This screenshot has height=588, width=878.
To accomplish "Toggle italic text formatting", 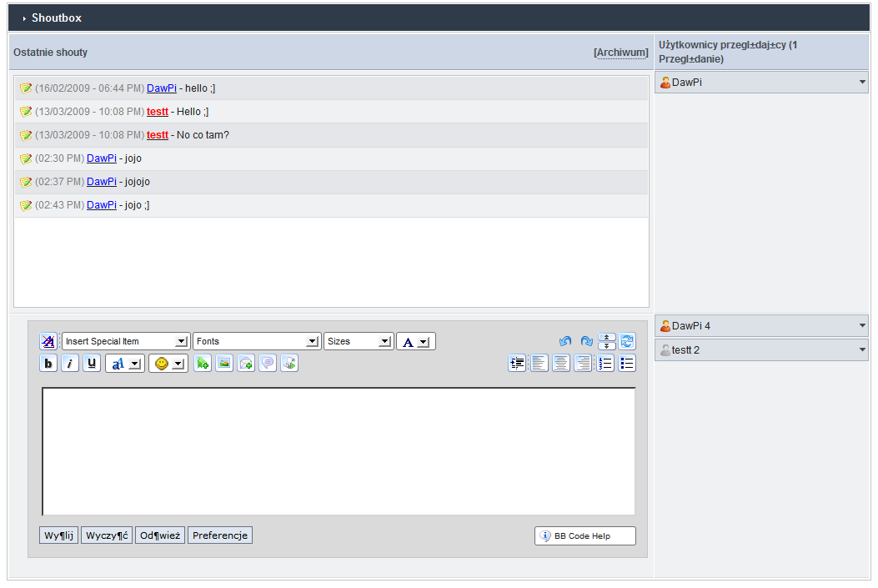I will 70,364.
